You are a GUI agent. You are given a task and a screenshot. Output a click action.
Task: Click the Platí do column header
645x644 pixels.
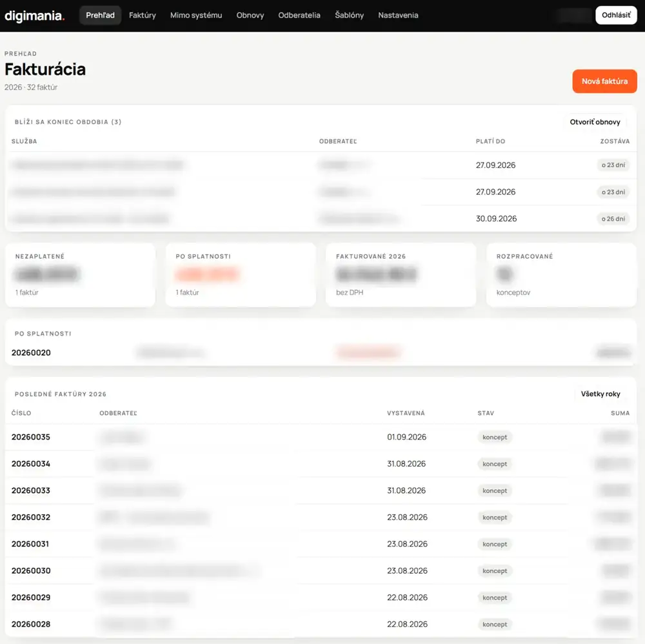490,141
